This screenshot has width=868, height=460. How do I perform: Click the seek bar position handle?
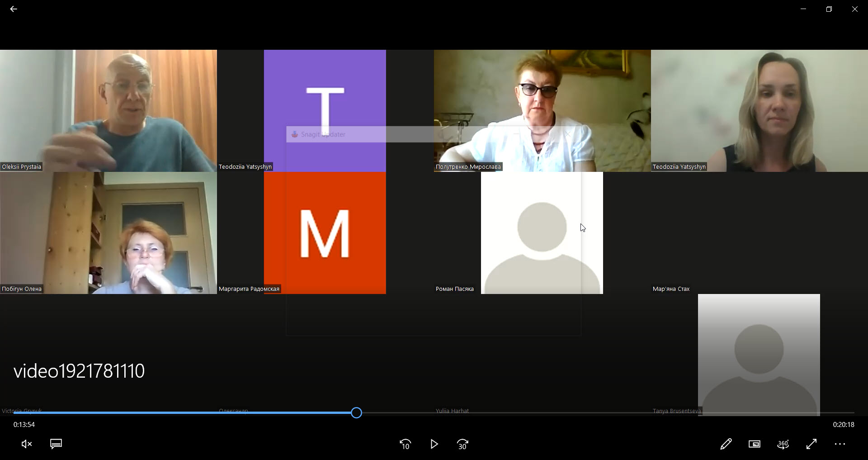pos(356,413)
